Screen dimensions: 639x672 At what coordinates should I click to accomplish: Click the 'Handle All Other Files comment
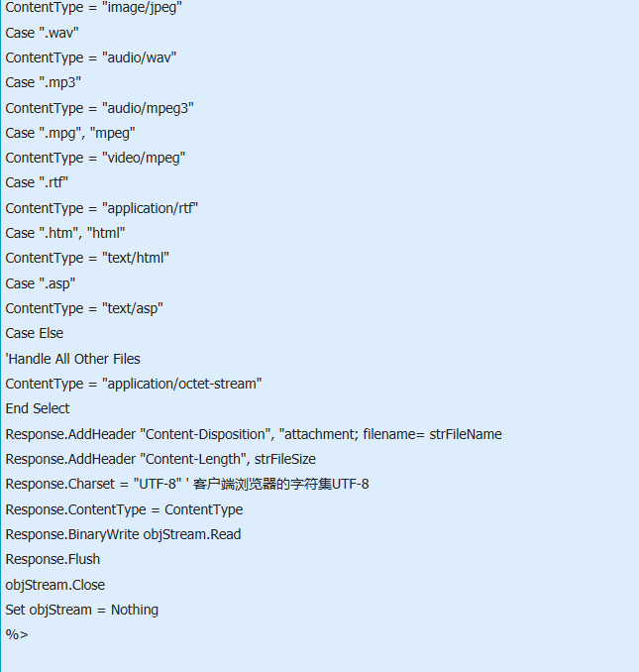point(72,359)
